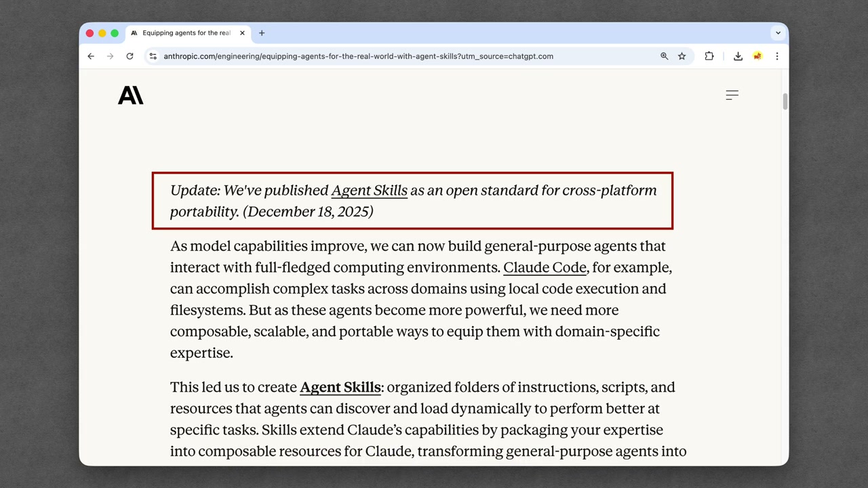Click the Anthropic logo
The width and height of the screenshot is (868, 488).
(131, 96)
